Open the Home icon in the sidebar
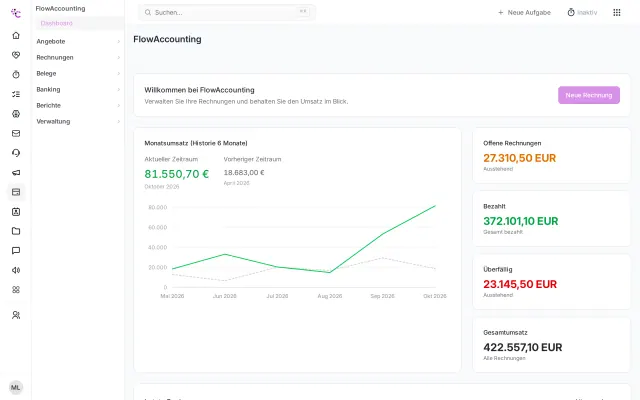640x400 pixels. 16,36
